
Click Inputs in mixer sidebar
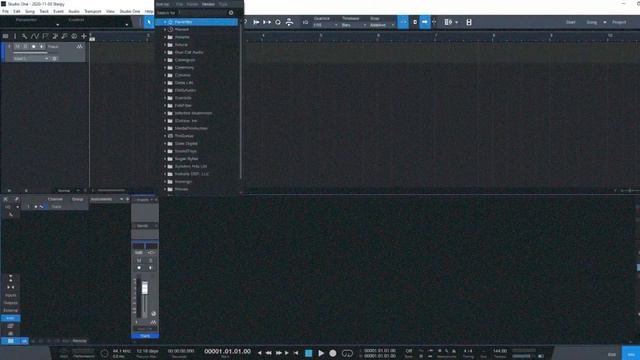click(11, 295)
